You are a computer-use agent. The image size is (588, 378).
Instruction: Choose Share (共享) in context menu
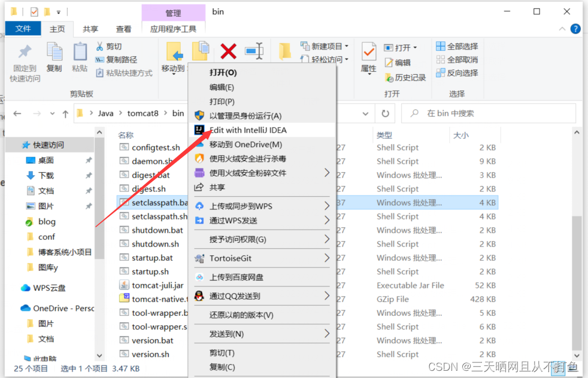point(262,187)
